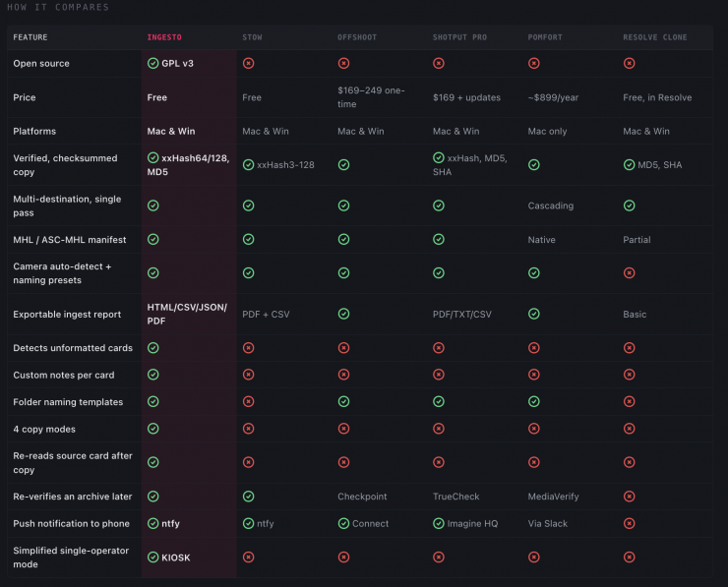Click the Detects unformatted cards feature label
Viewport: 728px width, 587px height.
tap(73, 348)
